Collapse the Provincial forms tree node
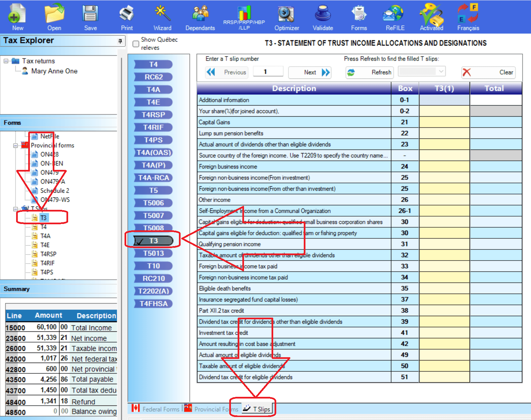The image size is (531, 420). 15,146
